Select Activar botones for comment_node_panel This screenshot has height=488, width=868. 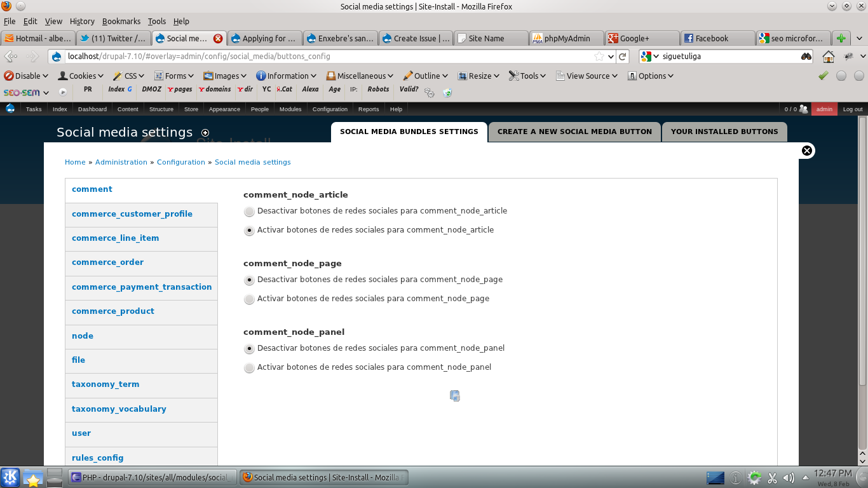click(x=249, y=368)
